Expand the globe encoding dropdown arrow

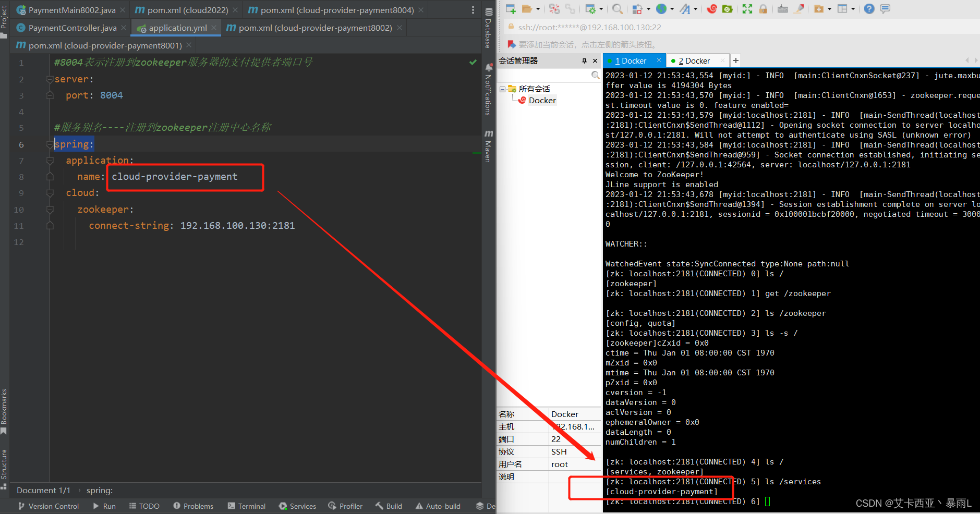(x=672, y=9)
